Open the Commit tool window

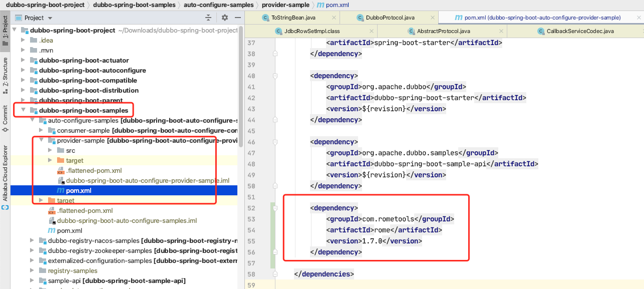(5, 118)
